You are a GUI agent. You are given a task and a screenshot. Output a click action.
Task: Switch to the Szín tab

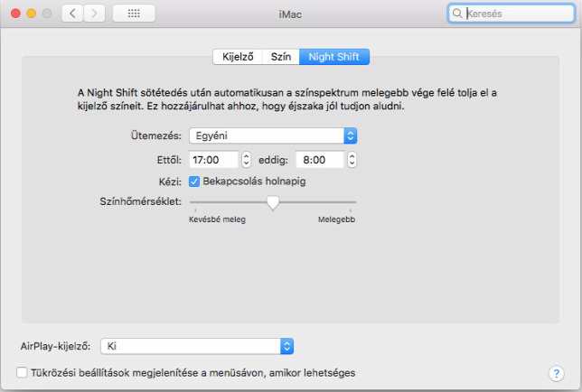click(280, 57)
